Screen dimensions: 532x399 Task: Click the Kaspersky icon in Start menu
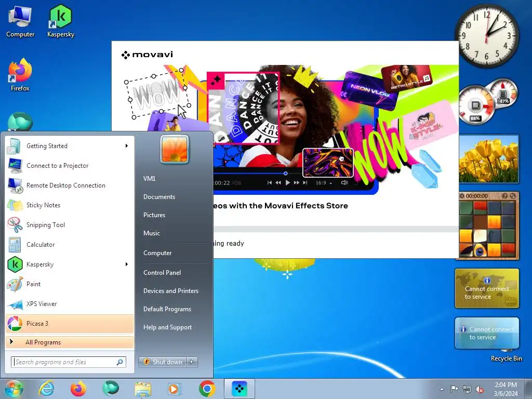(15, 264)
